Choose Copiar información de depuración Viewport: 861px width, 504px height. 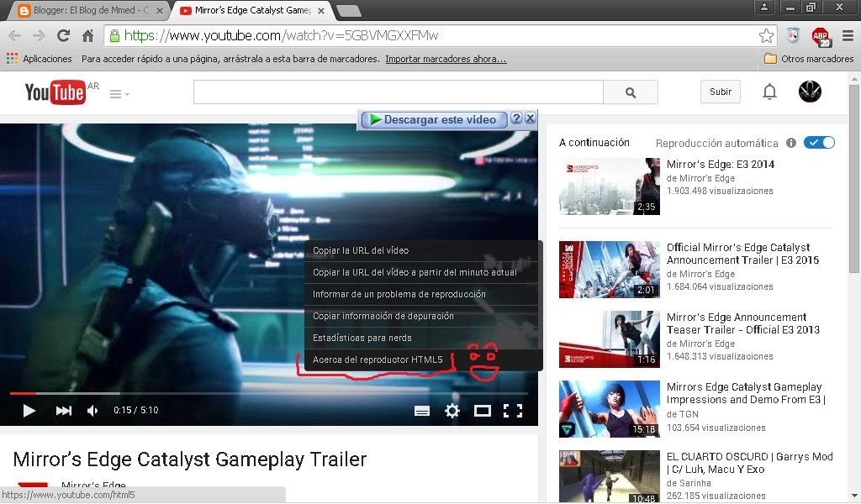[421, 317]
